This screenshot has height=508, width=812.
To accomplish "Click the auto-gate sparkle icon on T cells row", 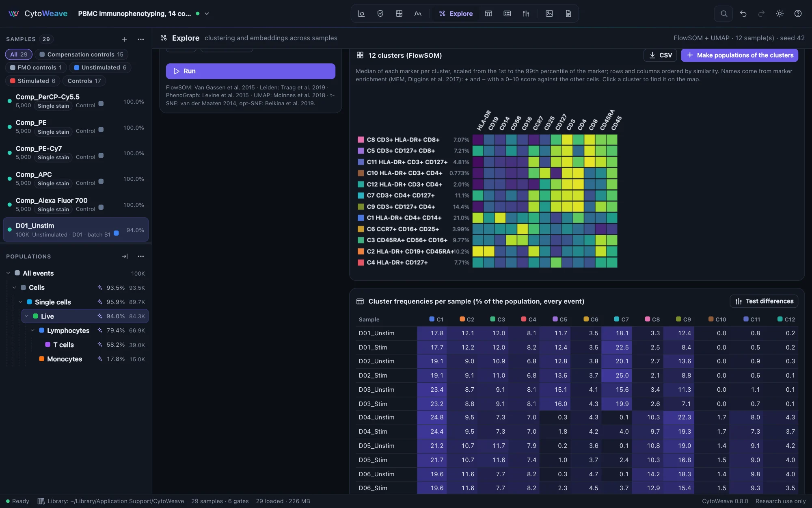I will (x=100, y=345).
